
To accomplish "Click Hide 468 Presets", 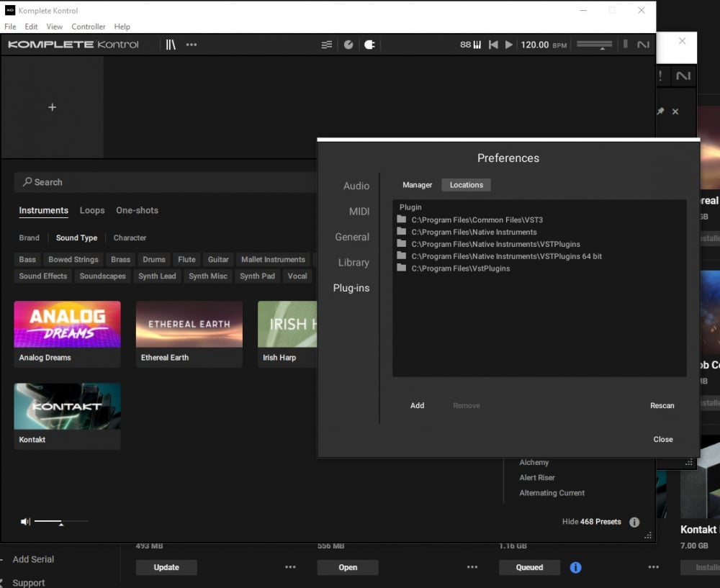I will [591, 522].
